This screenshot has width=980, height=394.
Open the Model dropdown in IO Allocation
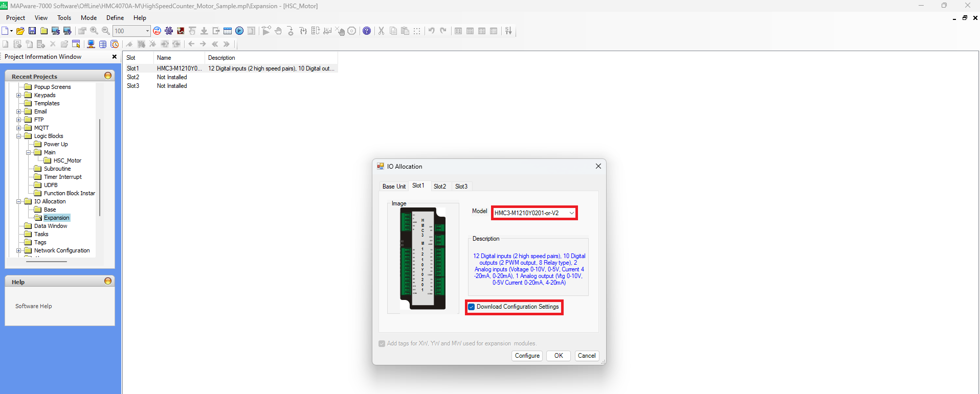[571, 213]
